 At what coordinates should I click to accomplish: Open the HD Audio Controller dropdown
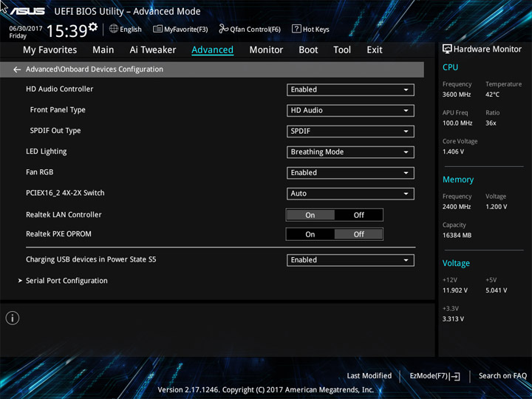(350, 90)
